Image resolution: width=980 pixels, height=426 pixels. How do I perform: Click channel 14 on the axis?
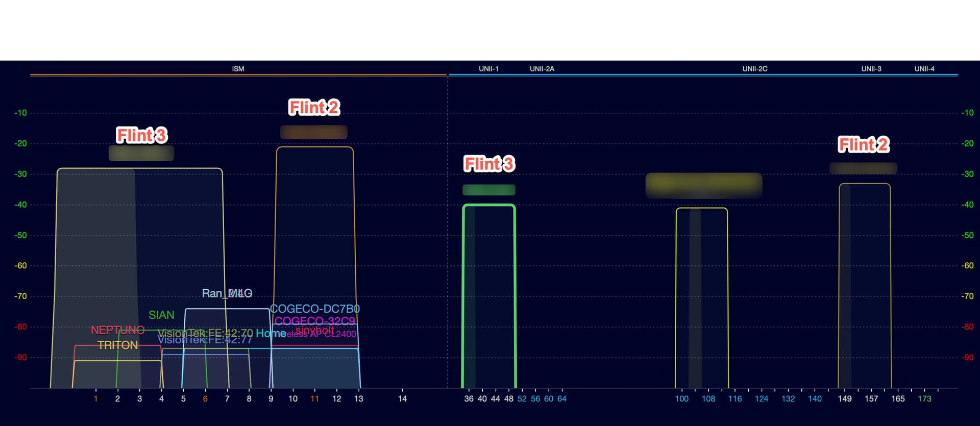[x=402, y=399]
